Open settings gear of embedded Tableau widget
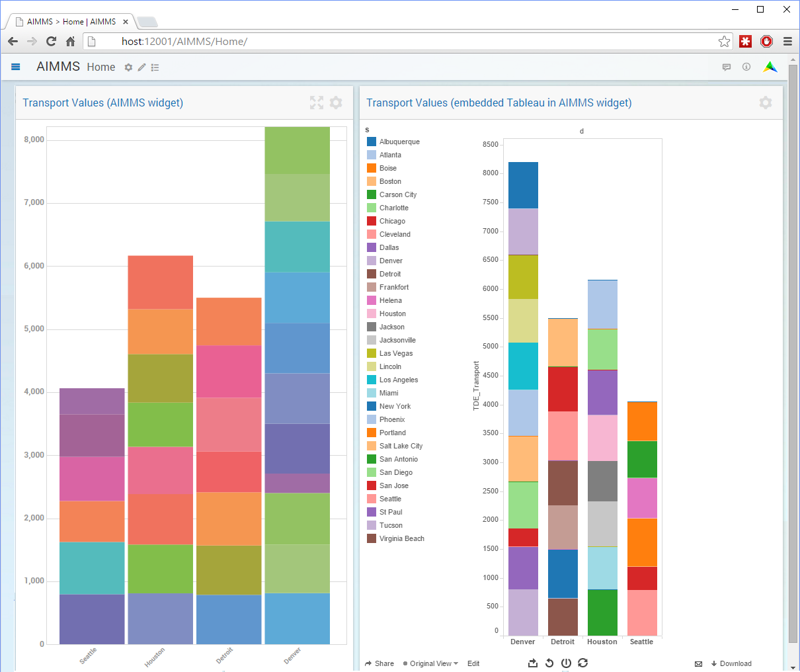 click(766, 103)
